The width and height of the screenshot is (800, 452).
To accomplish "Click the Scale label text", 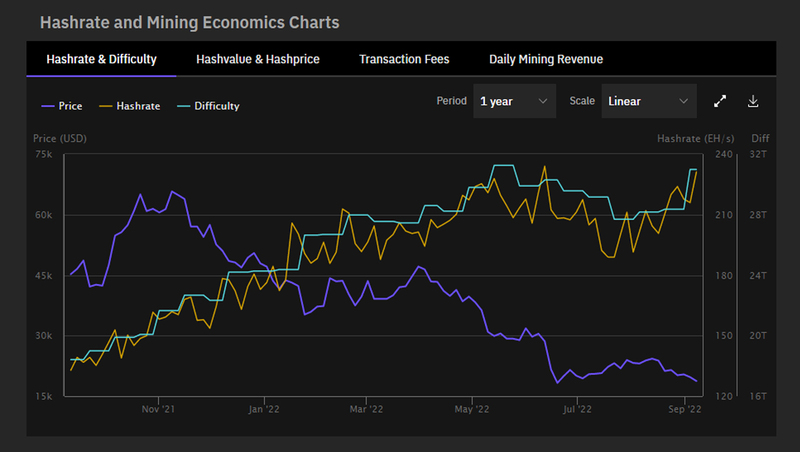I will pos(582,101).
